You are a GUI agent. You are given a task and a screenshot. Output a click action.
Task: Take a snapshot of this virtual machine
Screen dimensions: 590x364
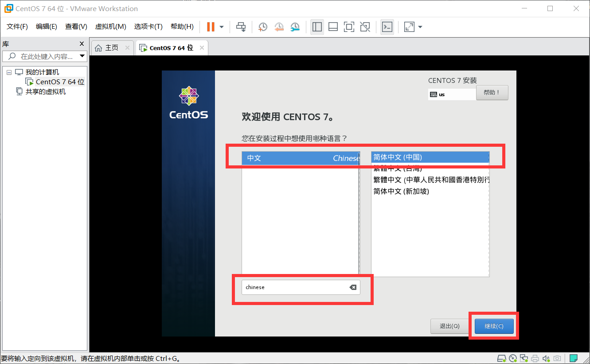(x=263, y=27)
